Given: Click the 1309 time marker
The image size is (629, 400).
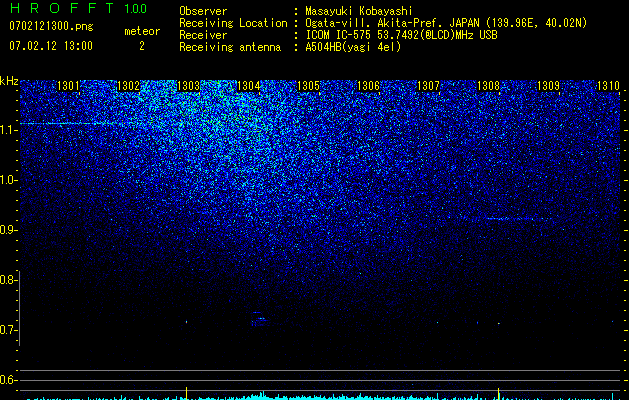Looking at the screenshot, I should (548, 85).
